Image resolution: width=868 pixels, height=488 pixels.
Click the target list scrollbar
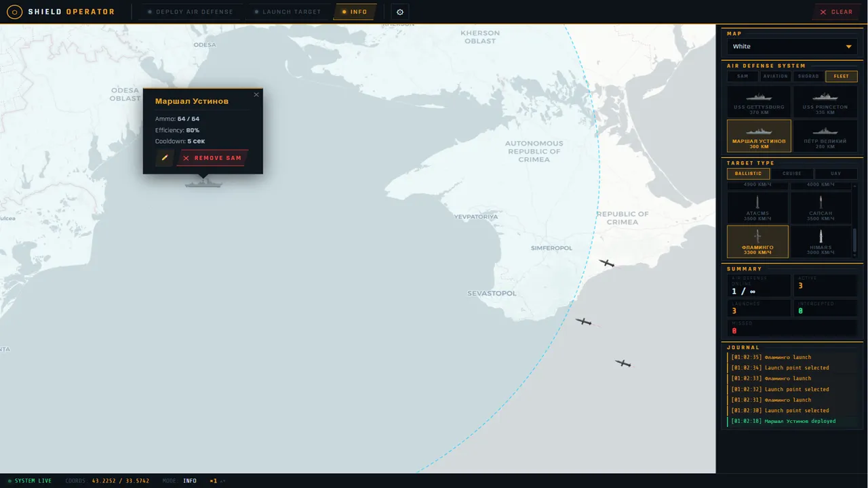pyautogui.click(x=854, y=240)
